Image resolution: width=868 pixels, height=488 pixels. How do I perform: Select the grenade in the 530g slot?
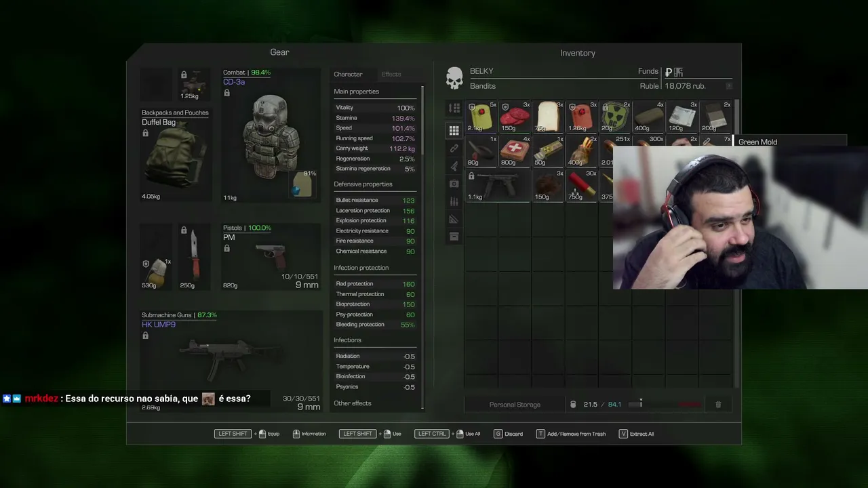pyautogui.click(x=157, y=258)
